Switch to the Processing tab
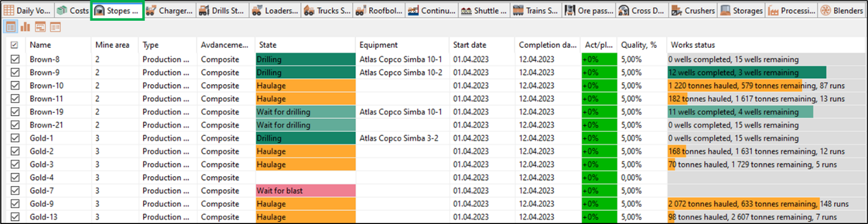 (x=791, y=11)
